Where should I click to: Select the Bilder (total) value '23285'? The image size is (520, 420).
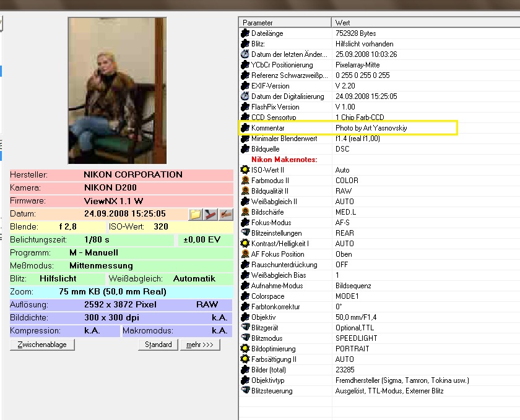345,370
